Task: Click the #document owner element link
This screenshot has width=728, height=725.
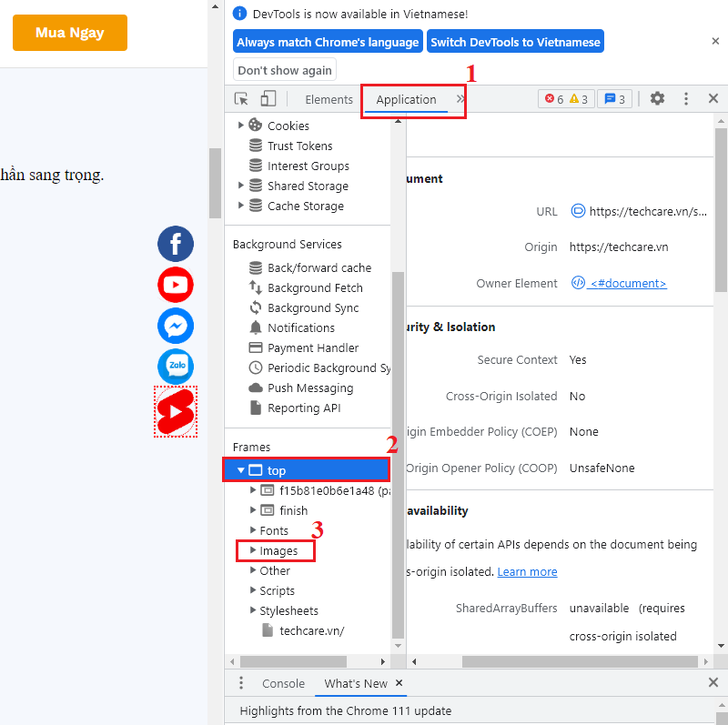Action: 627,284
